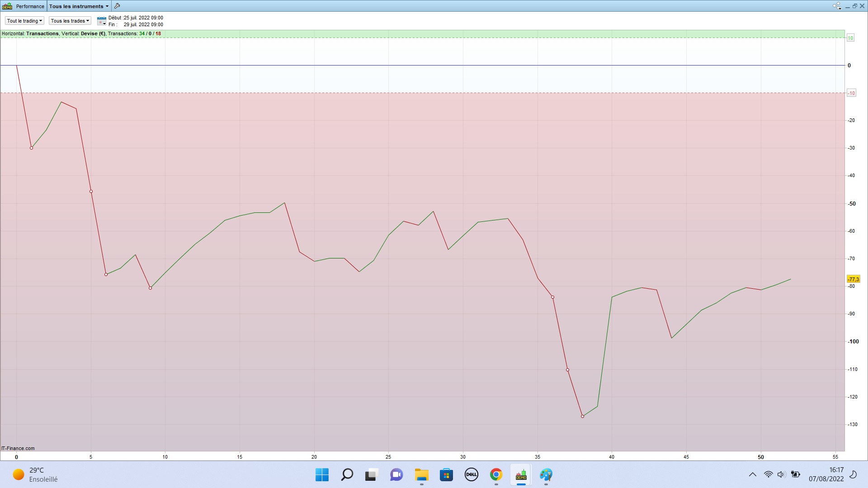Click the yellow -77,3 value label

pyautogui.click(x=853, y=279)
